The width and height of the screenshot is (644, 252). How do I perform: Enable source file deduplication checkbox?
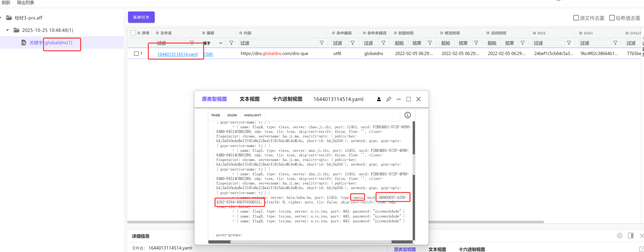click(576, 18)
